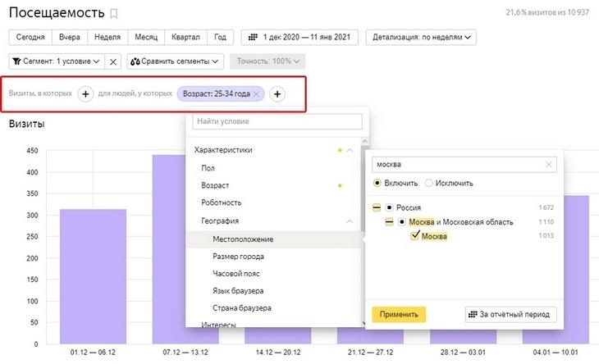Focus the Найти условие search field
The image size is (599, 364).
(277, 122)
